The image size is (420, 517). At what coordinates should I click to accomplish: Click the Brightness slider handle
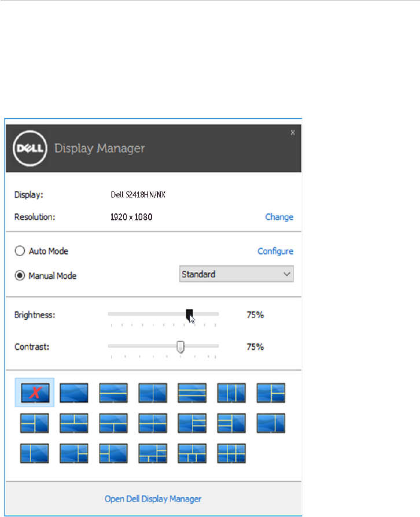pos(189,315)
